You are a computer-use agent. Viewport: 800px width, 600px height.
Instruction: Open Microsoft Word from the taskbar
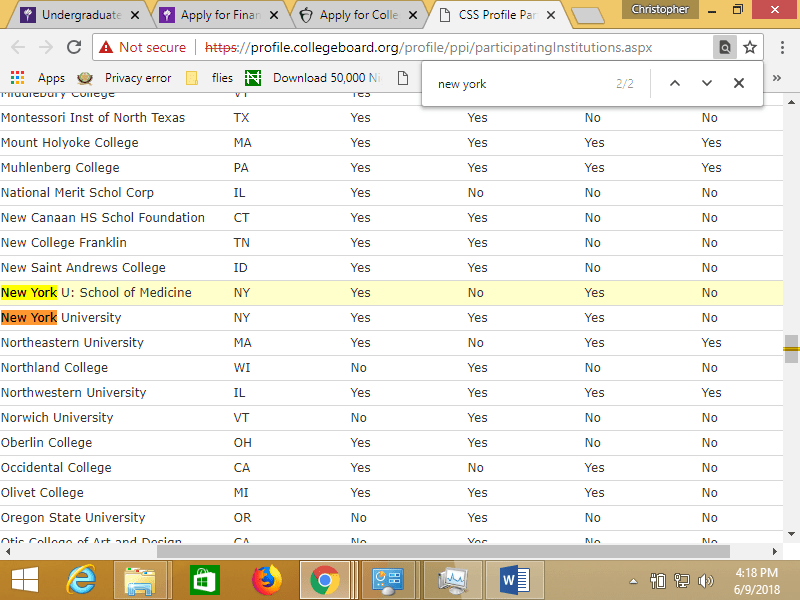coord(515,580)
